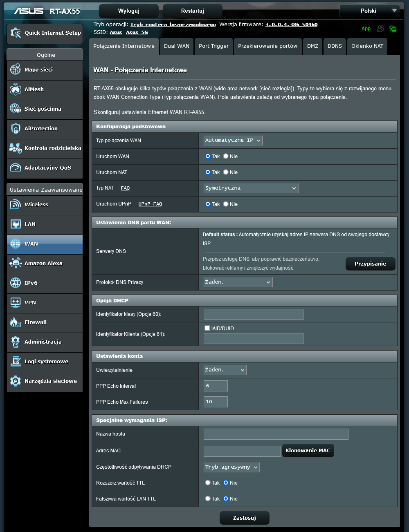Image resolution: width=409 pixels, height=532 pixels.
Task: Check the IAID/DUID checkbox
Action: [x=207, y=328]
